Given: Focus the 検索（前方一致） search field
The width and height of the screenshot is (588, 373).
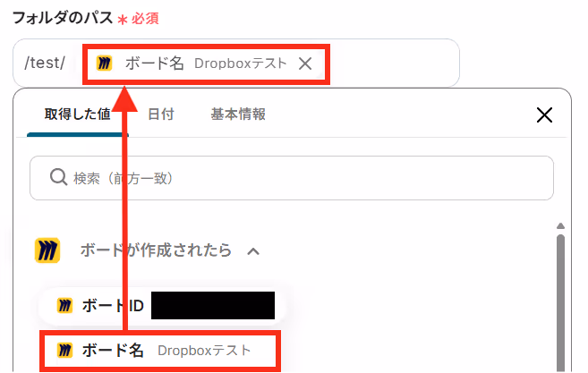Looking at the screenshot, I should (292, 178).
